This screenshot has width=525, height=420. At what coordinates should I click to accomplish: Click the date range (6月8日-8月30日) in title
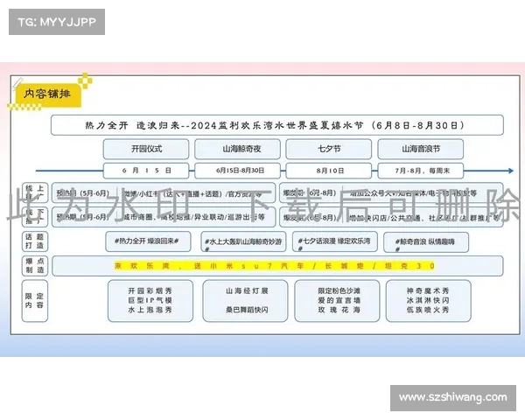point(418,125)
